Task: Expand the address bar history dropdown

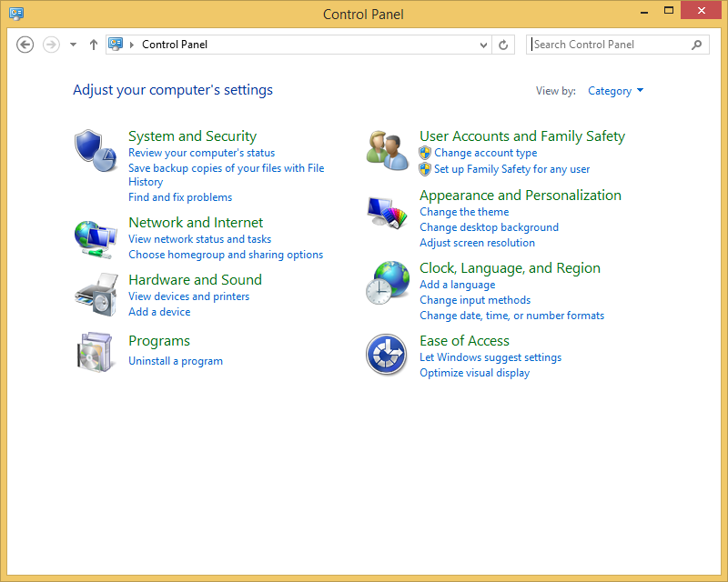Action: point(483,45)
